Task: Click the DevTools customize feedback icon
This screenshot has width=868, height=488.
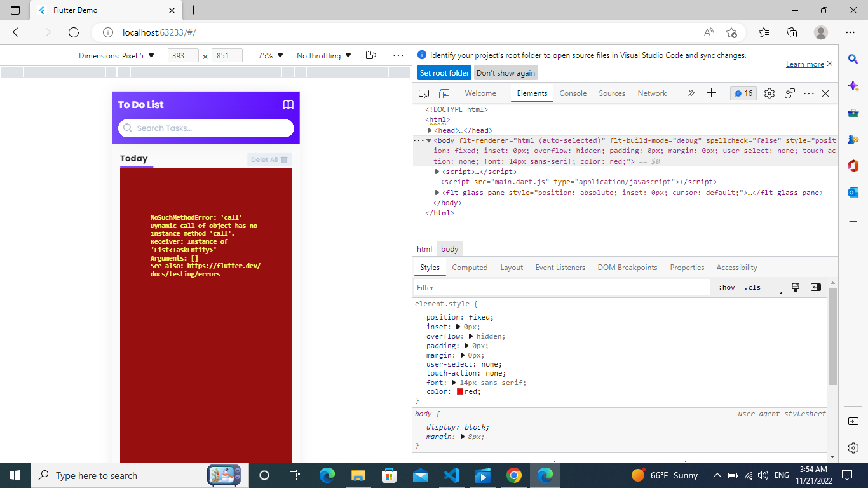Action: pyautogui.click(x=790, y=93)
